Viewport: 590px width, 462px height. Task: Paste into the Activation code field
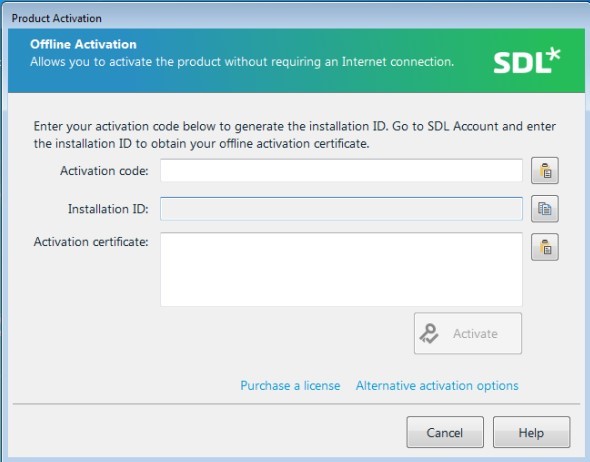544,170
